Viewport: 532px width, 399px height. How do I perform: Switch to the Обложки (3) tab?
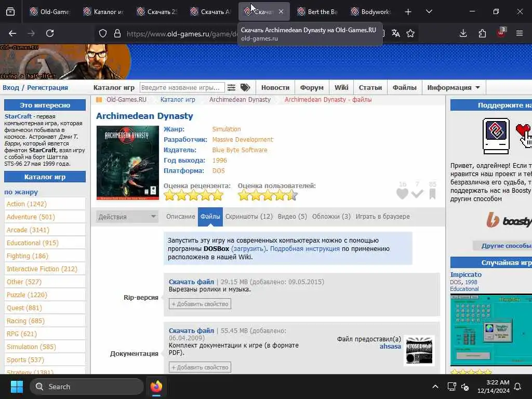pos(331,217)
